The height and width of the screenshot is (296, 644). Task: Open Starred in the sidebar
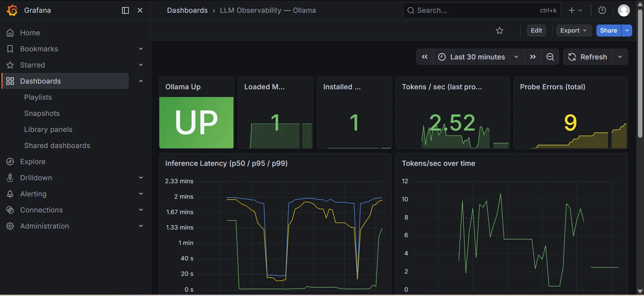pos(33,65)
